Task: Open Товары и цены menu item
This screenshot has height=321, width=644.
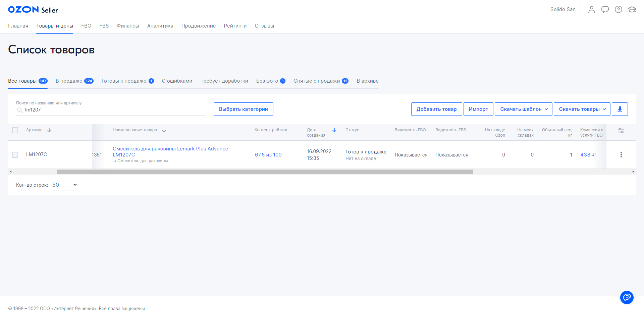Action: [x=55, y=26]
